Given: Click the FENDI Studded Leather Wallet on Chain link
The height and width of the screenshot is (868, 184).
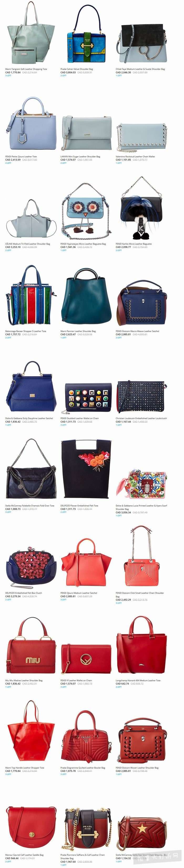Looking at the screenshot, I should point(80,418).
